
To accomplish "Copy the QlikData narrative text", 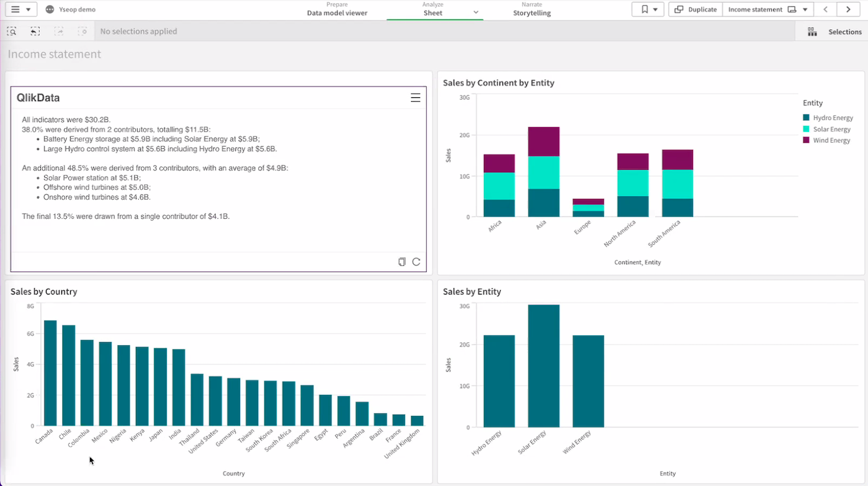I will point(401,262).
